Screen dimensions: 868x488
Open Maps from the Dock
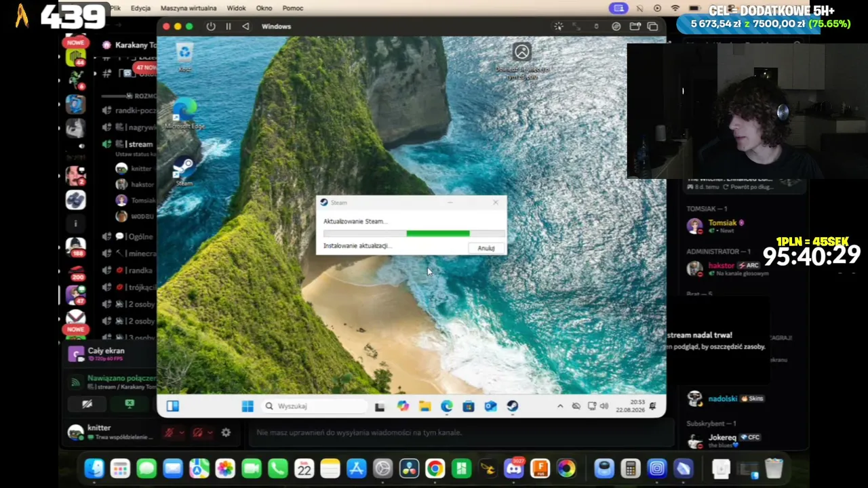(x=199, y=468)
